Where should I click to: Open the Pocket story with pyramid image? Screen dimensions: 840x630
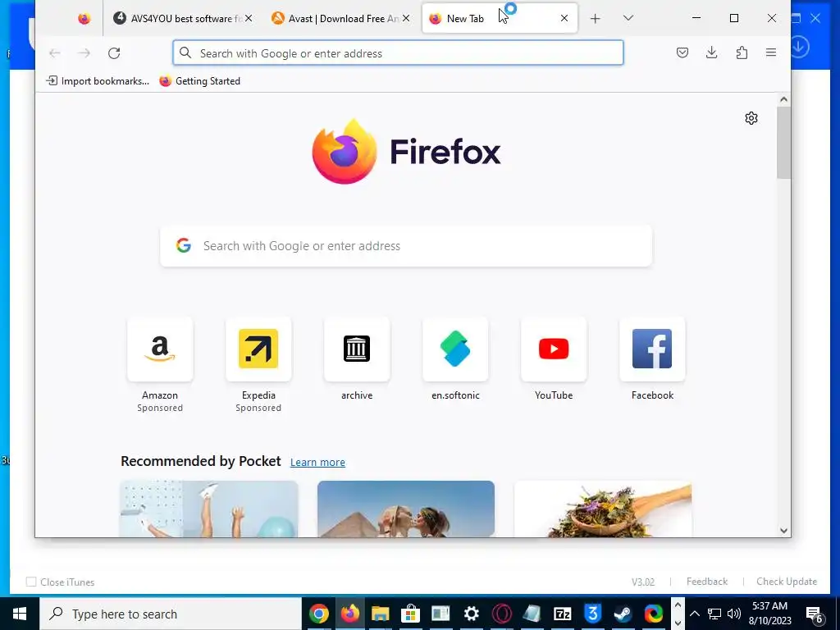(405, 509)
